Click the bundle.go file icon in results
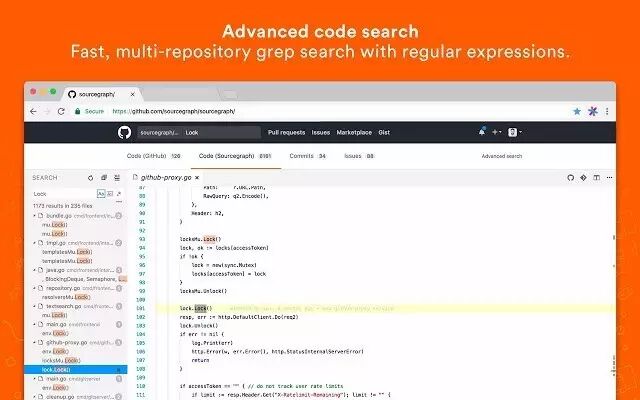Image resolution: width=640 pixels, height=400 pixels. click(40, 216)
